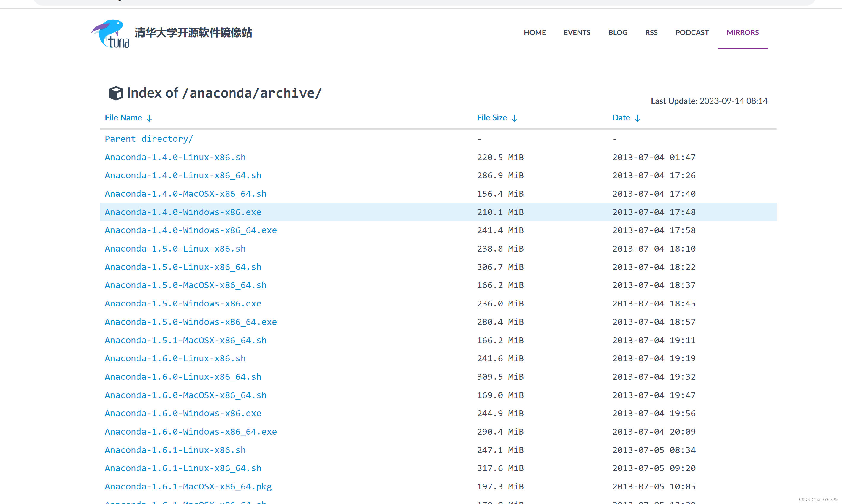Viewport: 842px width, 504px height.
Task: Click the date 2013-07-04 18:45
Action: coord(654,303)
